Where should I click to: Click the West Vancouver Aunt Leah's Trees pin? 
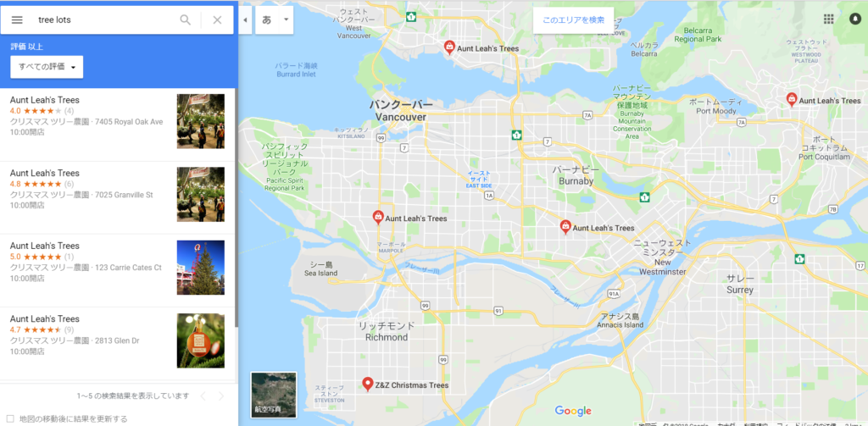(450, 47)
